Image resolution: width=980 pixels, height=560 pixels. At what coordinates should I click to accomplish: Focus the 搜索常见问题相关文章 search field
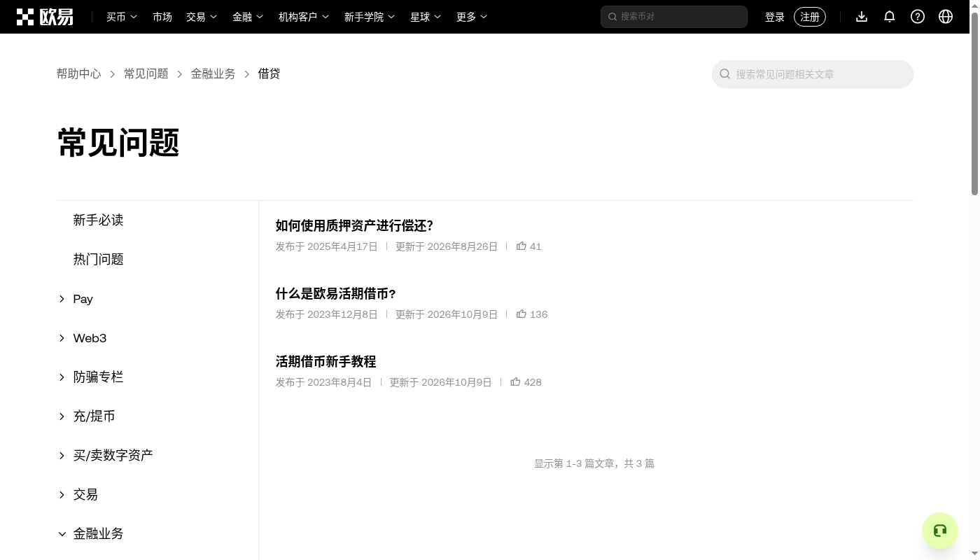tap(813, 74)
